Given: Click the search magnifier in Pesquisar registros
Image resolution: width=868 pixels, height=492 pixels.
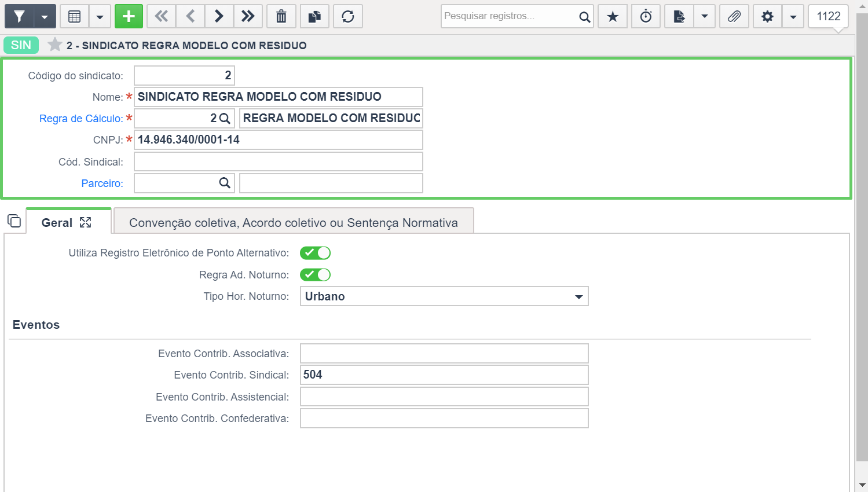Looking at the screenshot, I should (x=585, y=17).
